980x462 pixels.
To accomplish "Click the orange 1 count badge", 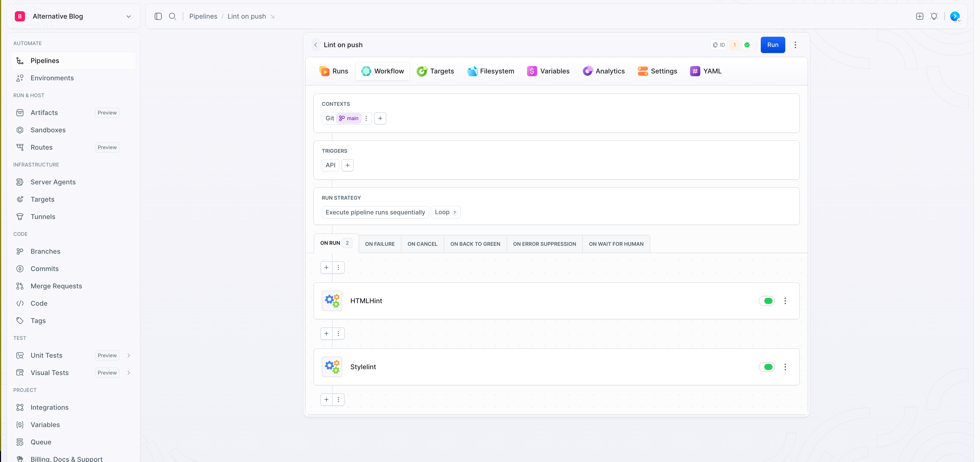I will tap(735, 45).
